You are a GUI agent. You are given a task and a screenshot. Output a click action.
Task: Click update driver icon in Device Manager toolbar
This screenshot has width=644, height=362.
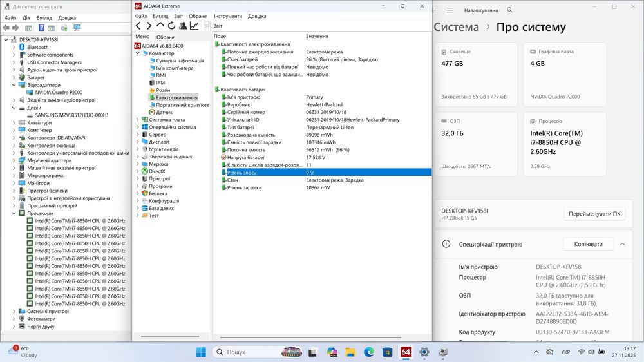click(x=64, y=28)
